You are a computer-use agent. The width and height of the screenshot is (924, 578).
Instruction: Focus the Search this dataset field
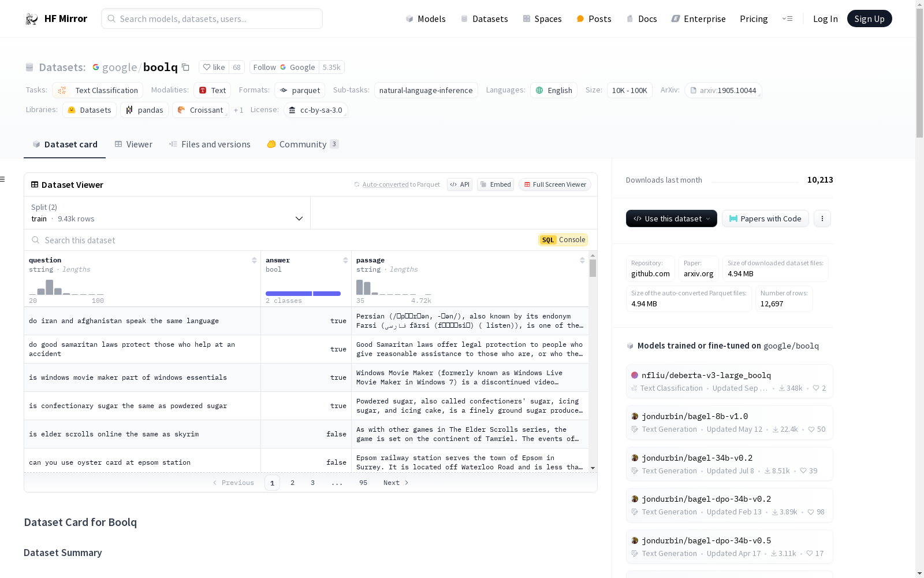click(x=283, y=240)
